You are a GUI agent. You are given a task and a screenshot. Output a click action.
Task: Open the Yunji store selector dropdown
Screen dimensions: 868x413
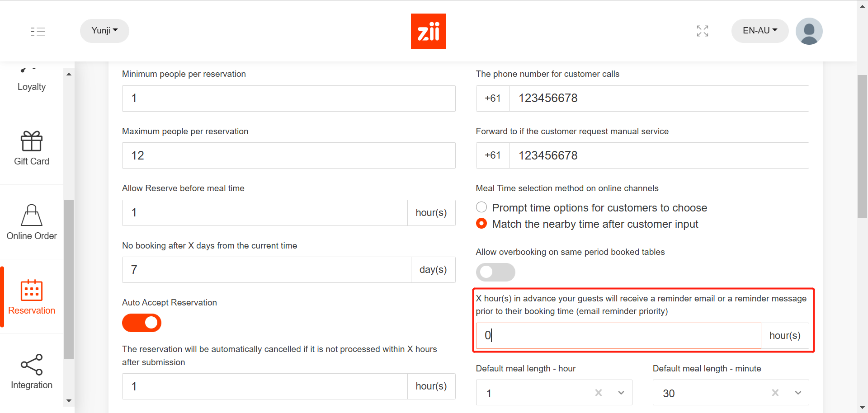104,31
